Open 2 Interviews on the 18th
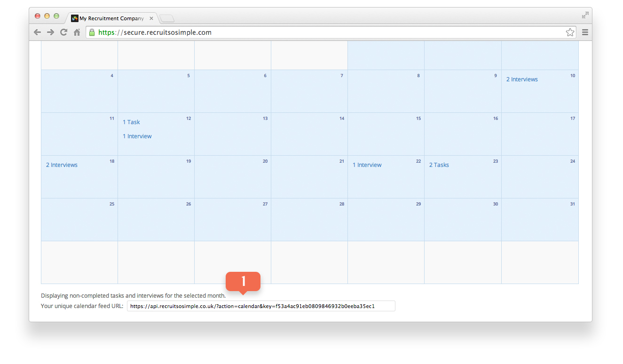Screen dimensions: 623x364 [62, 165]
